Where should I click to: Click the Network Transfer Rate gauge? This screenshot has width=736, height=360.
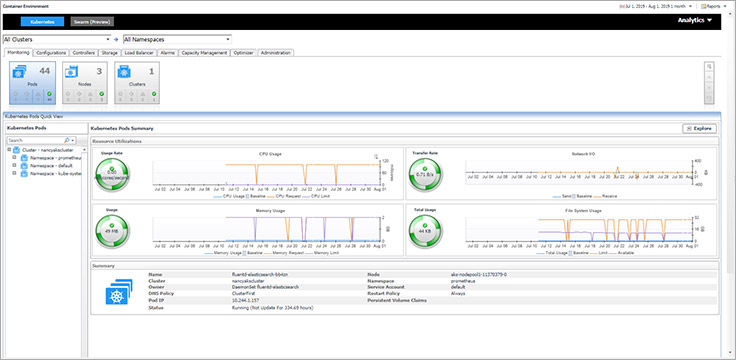pyautogui.click(x=425, y=175)
